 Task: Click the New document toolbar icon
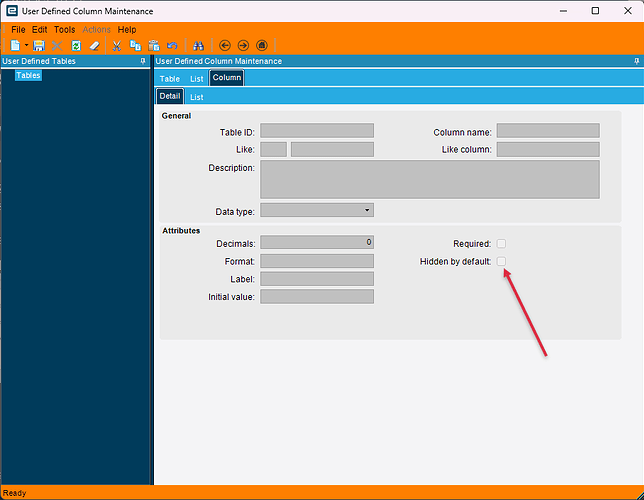point(15,45)
